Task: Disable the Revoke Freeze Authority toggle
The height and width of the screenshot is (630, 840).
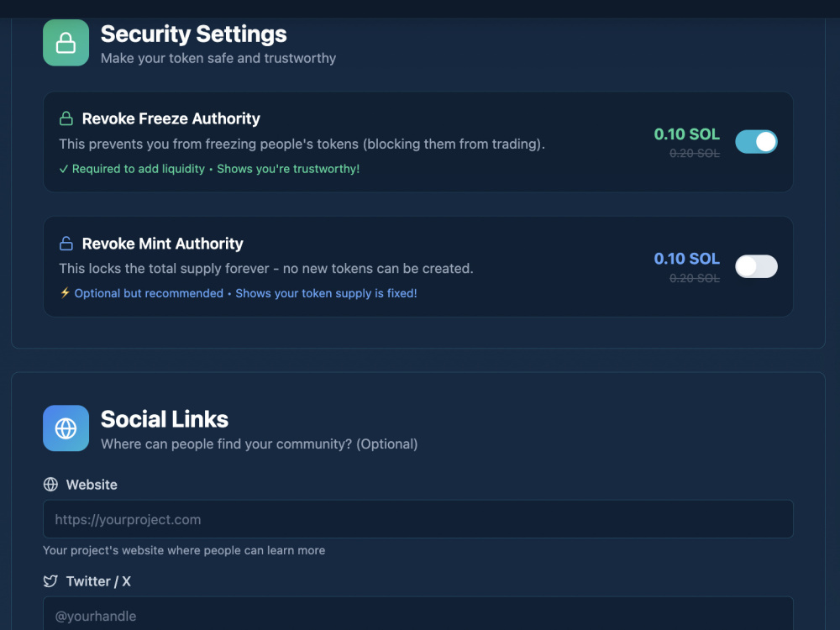Action: click(756, 142)
